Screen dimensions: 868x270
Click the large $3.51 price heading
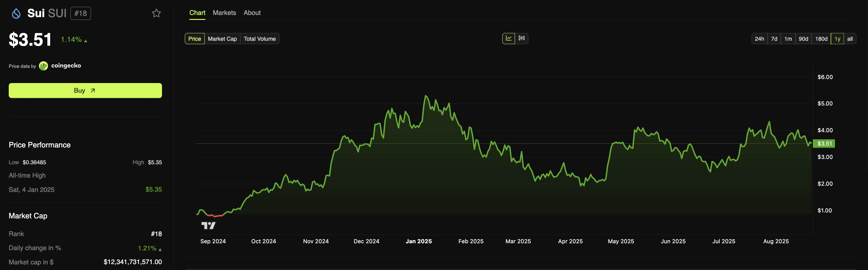coord(30,40)
